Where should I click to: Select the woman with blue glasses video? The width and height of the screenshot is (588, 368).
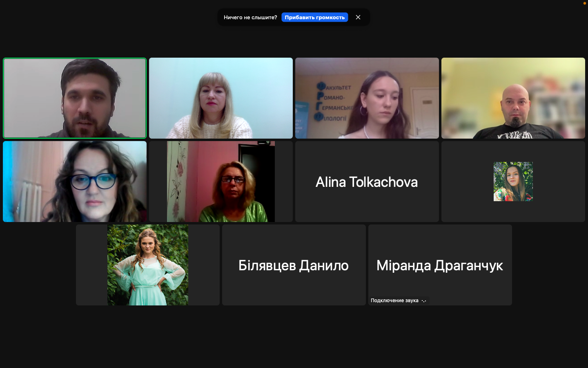(75, 182)
